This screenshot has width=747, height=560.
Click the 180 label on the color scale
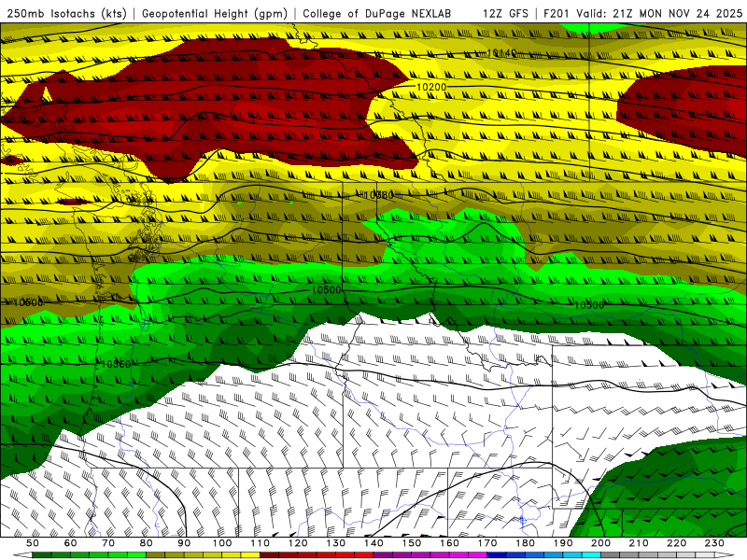point(525,543)
